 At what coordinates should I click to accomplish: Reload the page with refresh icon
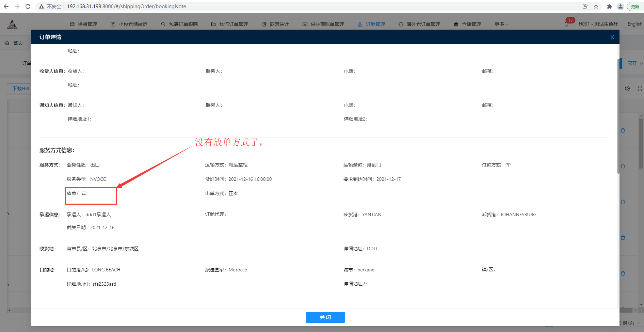click(x=28, y=6)
